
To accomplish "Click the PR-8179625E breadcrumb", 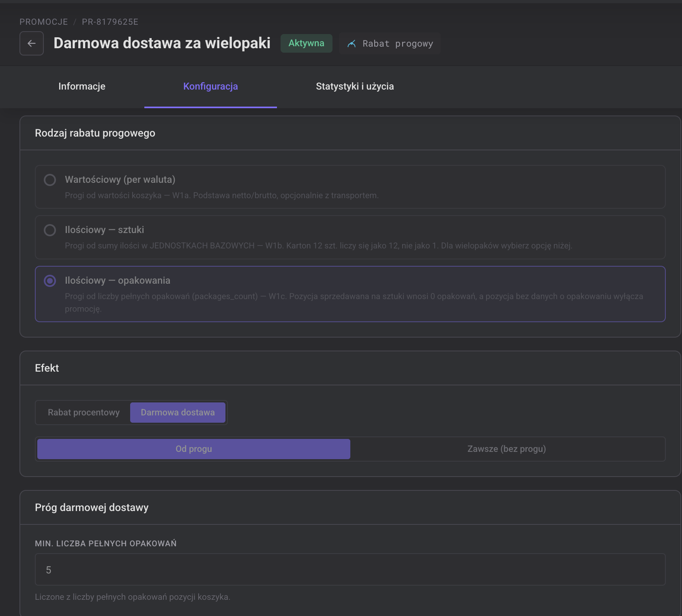I will 110,22.
